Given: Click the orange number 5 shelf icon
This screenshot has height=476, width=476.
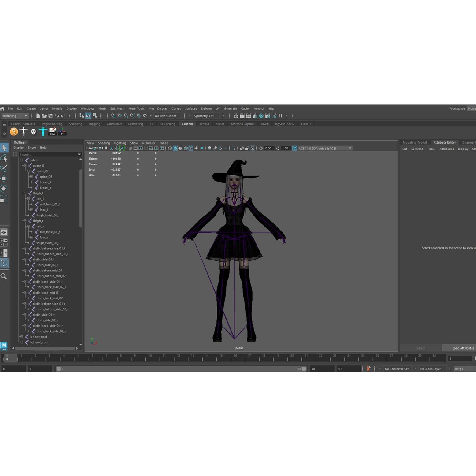Looking at the screenshot, I should tap(14, 131).
